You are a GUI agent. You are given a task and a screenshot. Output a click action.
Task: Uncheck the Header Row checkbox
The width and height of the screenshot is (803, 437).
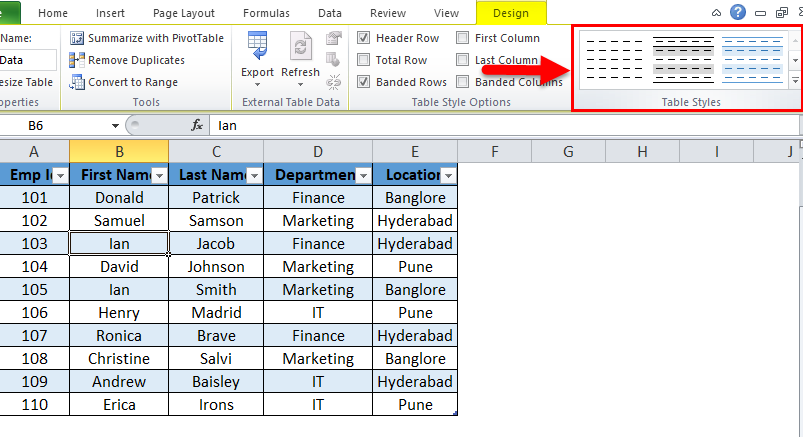(x=363, y=38)
